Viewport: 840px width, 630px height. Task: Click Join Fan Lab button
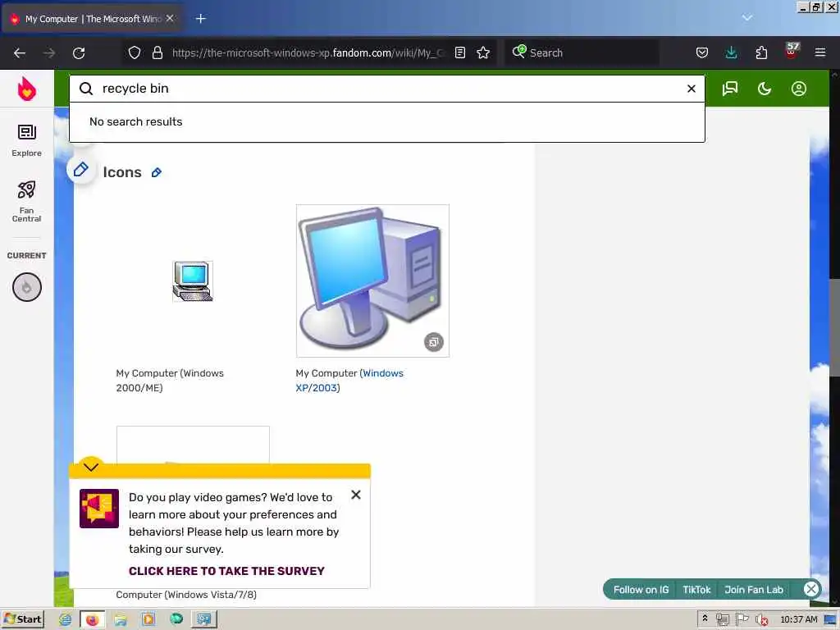coord(754,590)
